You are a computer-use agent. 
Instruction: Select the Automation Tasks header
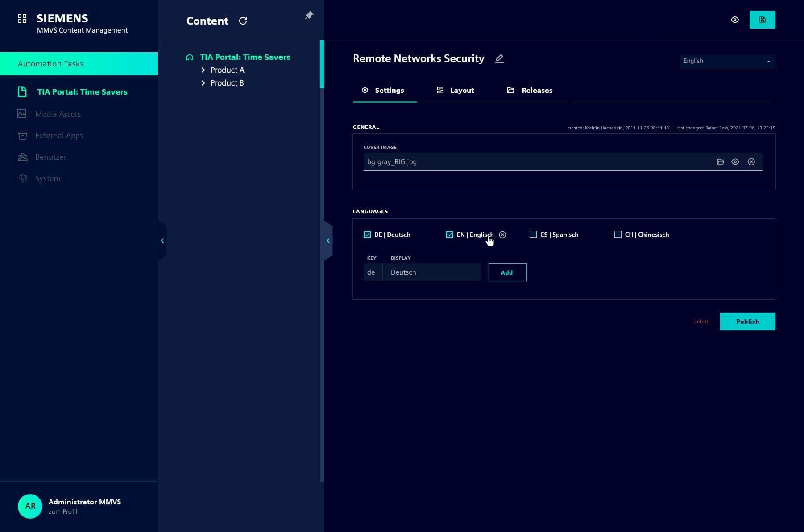tap(79, 64)
